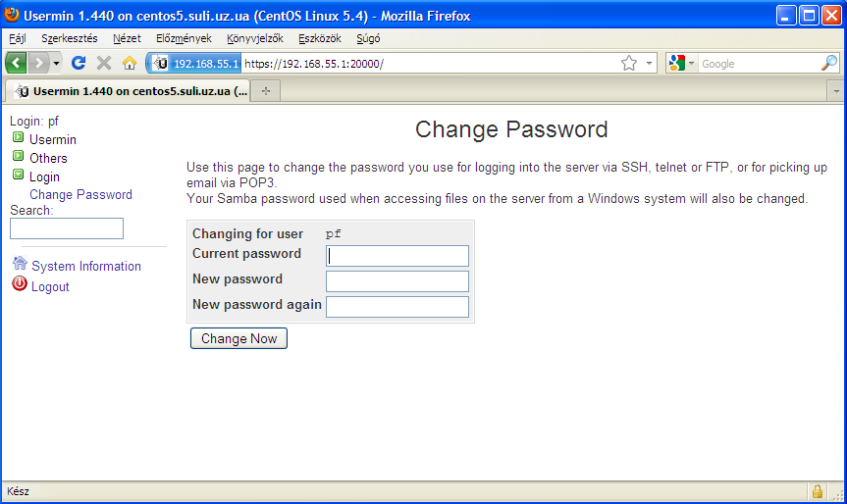Click the Stop loading X icon

tap(104, 63)
